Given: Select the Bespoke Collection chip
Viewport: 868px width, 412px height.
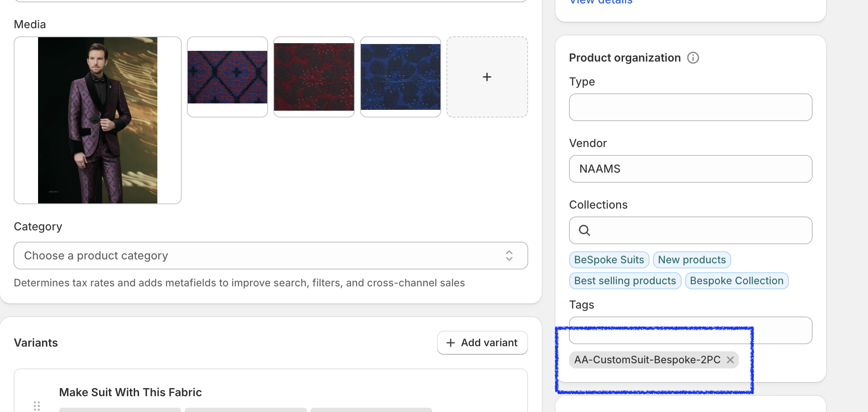Looking at the screenshot, I should click(737, 281).
